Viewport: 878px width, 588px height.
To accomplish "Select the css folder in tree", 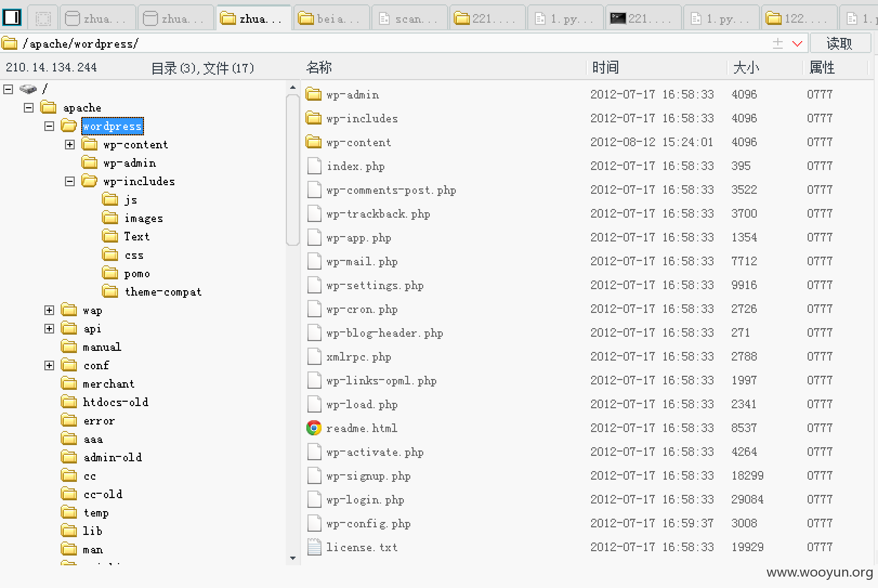I will [134, 254].
